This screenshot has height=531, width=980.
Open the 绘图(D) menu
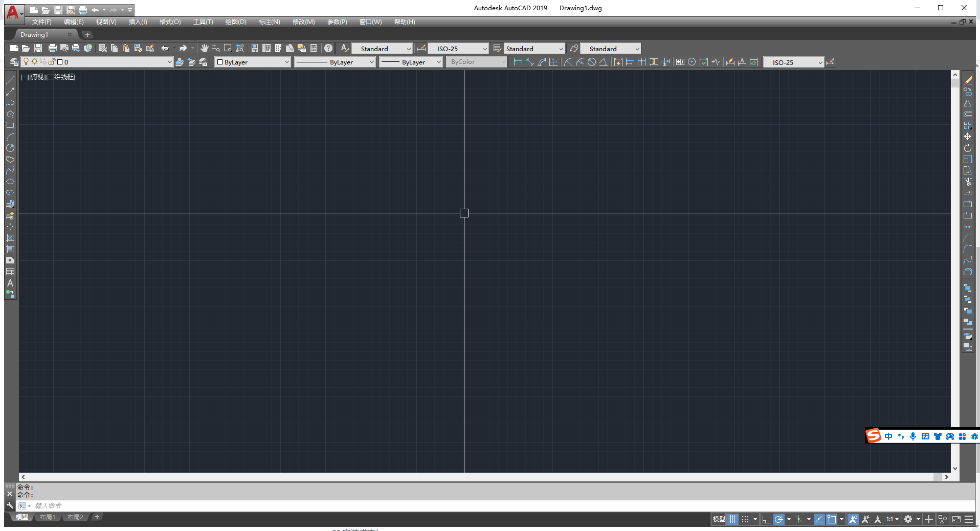coord(236,22)
